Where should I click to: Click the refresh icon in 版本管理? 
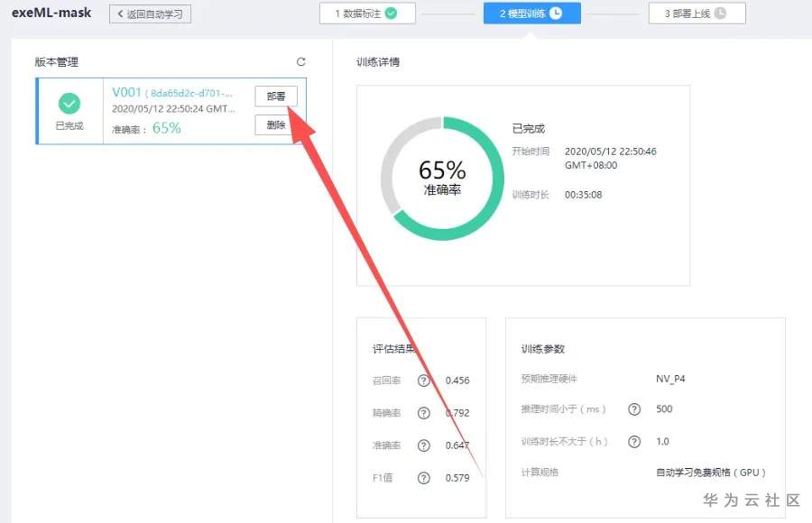pos(300,62)
